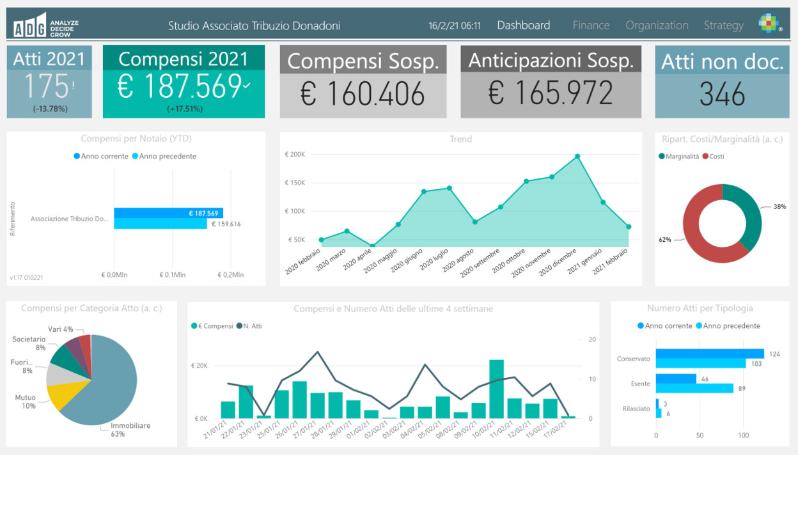Select the Compensi Sosp. card
This screenshot has width=798, height=532.
363,82
